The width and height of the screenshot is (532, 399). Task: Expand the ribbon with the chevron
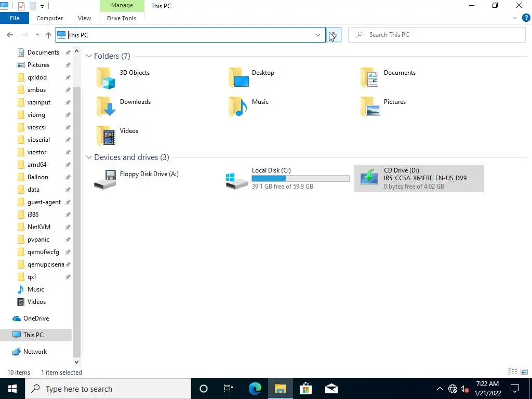515,18
